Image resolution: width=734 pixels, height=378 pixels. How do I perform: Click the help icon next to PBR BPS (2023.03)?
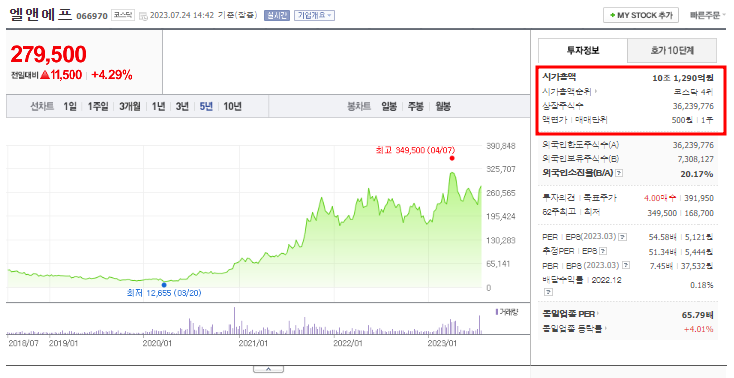tap(625, 266)
